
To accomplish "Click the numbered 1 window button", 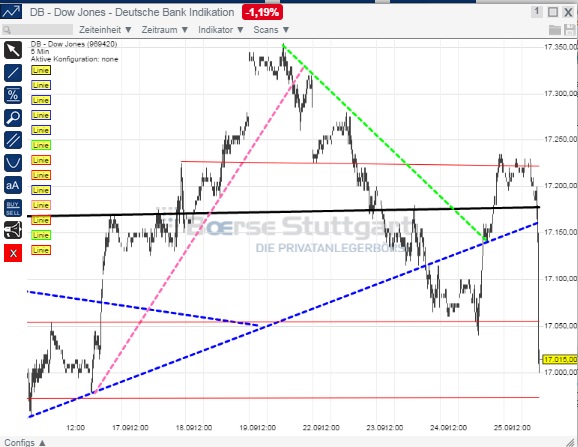I will 537,12.
